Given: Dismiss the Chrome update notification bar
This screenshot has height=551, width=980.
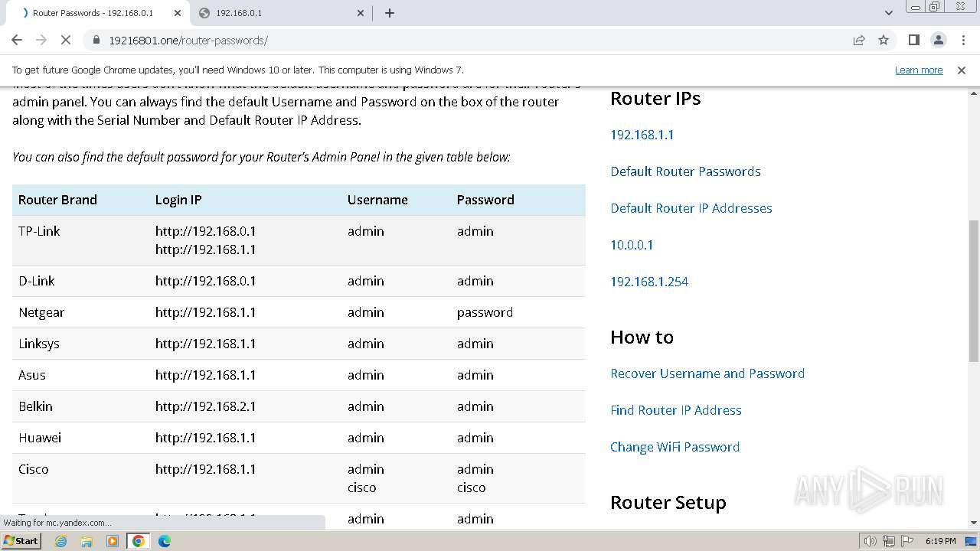Looking at the screenshot, I should (962, 70).
